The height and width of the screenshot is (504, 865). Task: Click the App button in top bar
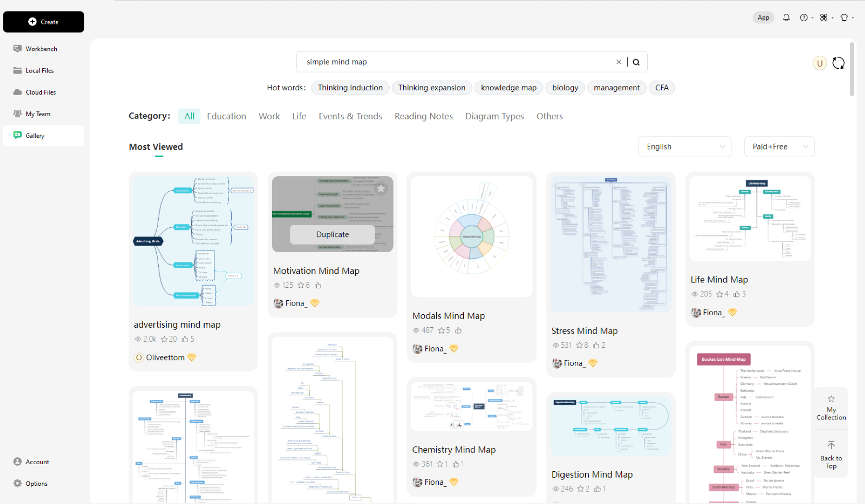(763, 18)
